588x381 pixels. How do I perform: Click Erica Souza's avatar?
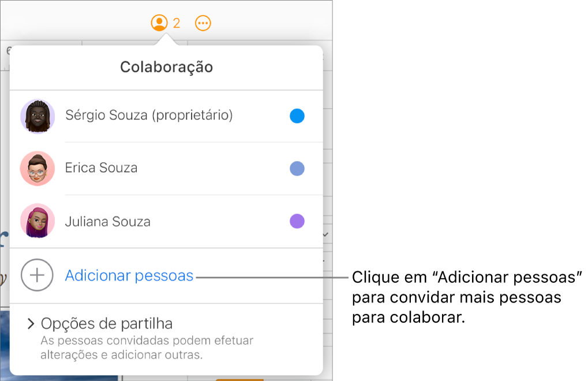click(37, 168)
